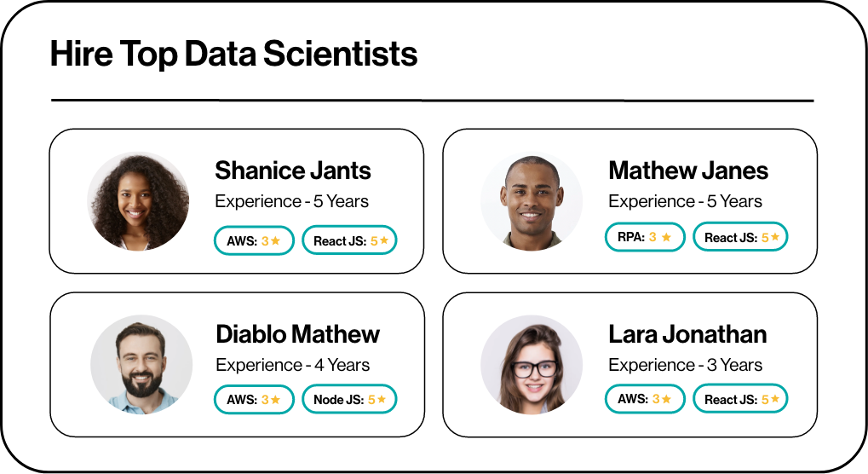
Task: Click the star in Mathew's RPA badge
Action: point(666,237)
